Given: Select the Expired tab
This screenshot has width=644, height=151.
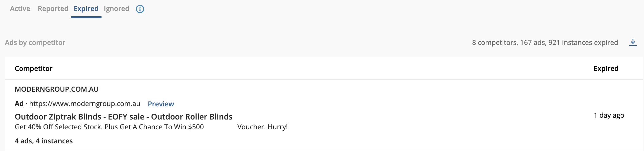Looking at the screenshot, I should 86,9.
